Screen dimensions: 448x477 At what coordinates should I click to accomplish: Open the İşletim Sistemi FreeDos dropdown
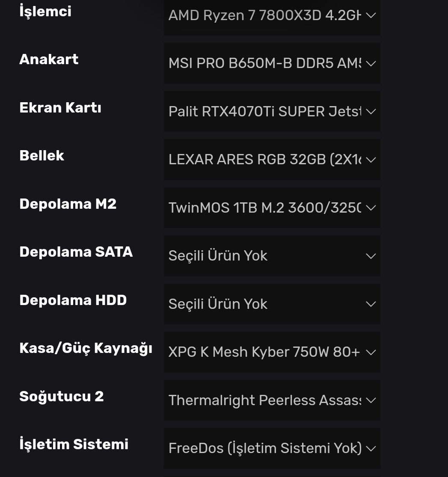(x=264, y=448)
